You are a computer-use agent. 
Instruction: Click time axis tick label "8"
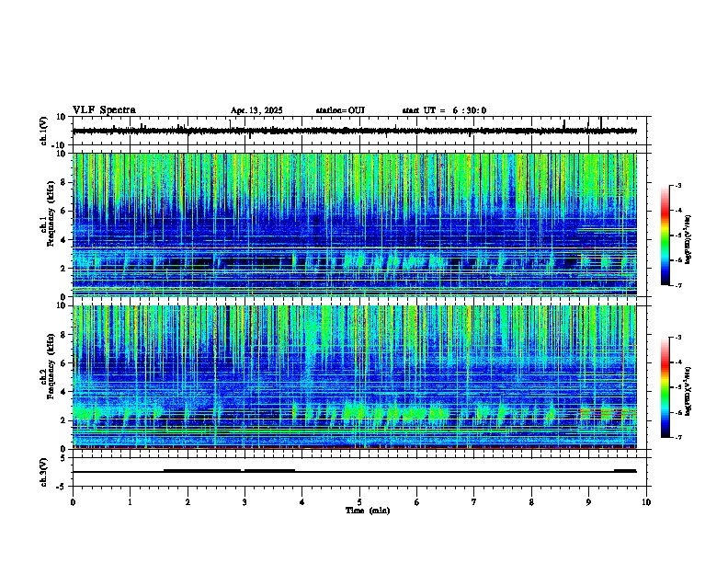click(x=531, y=502)
